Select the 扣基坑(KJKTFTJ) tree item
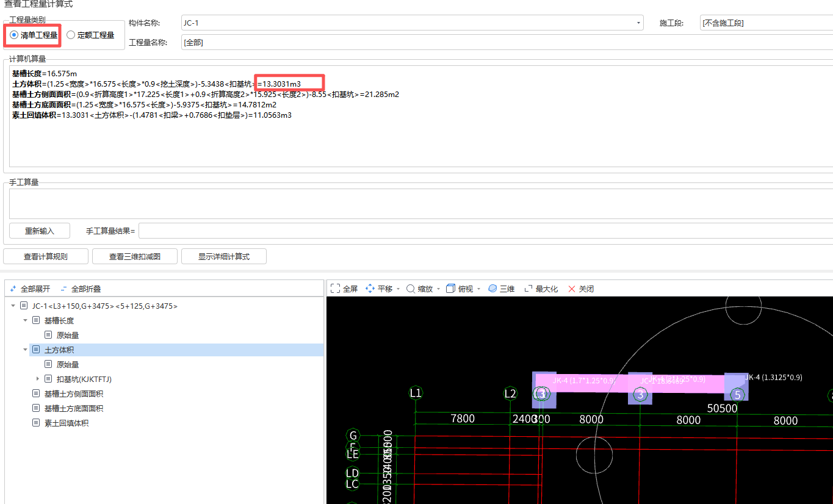 pos(84,379)
